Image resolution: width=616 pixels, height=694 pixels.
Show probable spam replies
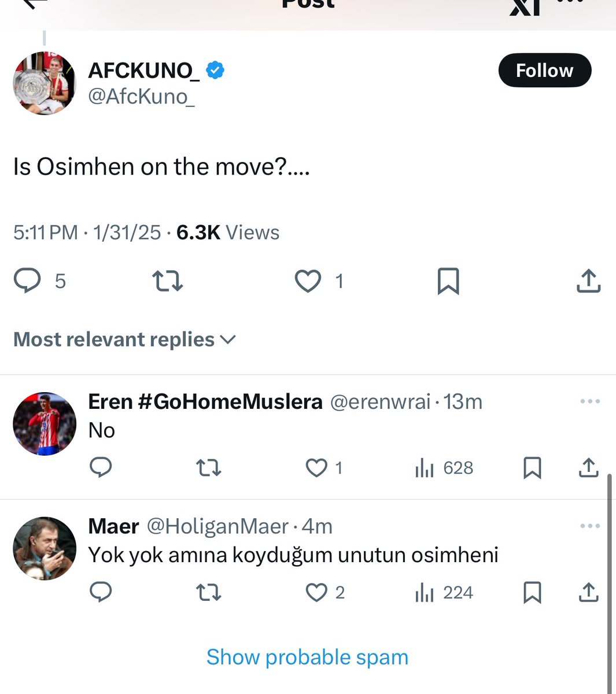(307, 657)
